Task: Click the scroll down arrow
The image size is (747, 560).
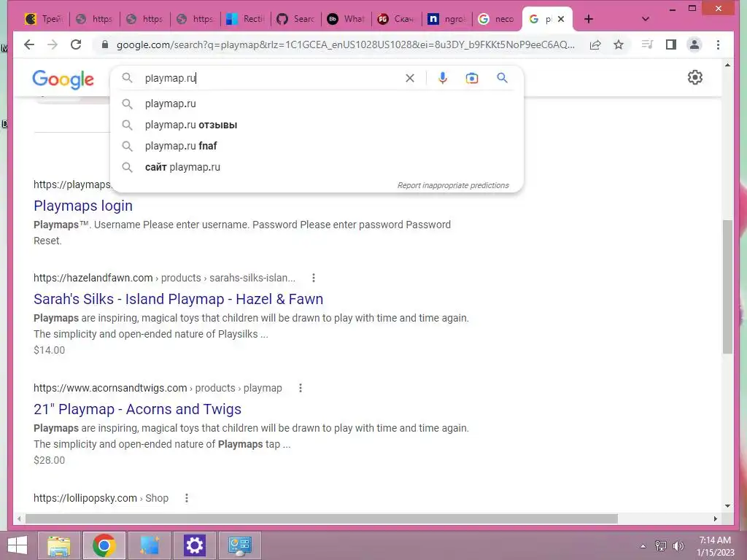Action: tap(727, 506)
